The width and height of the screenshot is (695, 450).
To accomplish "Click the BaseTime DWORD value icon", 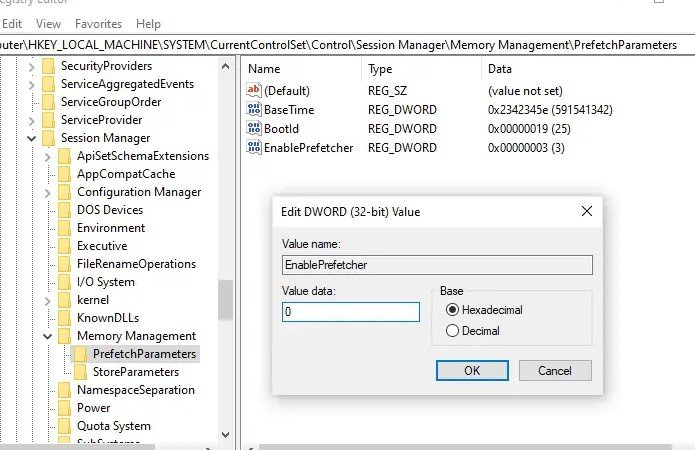I will tap(253, 109).
